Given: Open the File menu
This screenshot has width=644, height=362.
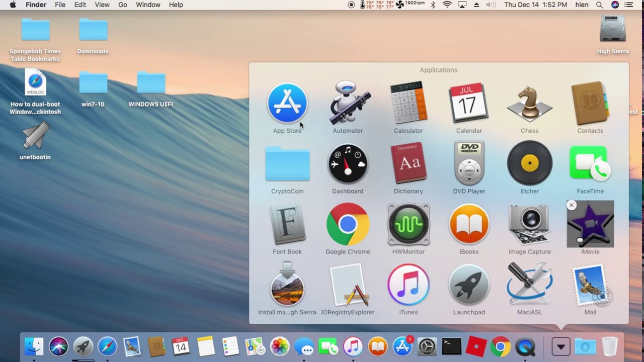Looking at the screenshot, I should (60, 5).
